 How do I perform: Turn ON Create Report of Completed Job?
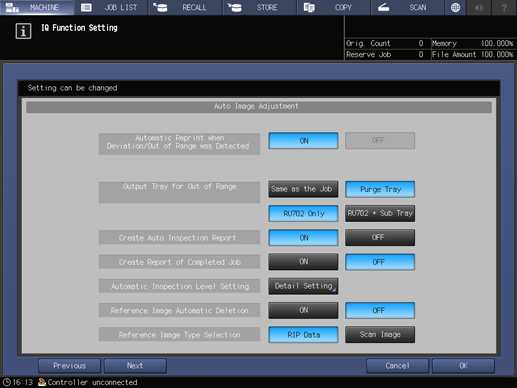(x=303, y=262)
